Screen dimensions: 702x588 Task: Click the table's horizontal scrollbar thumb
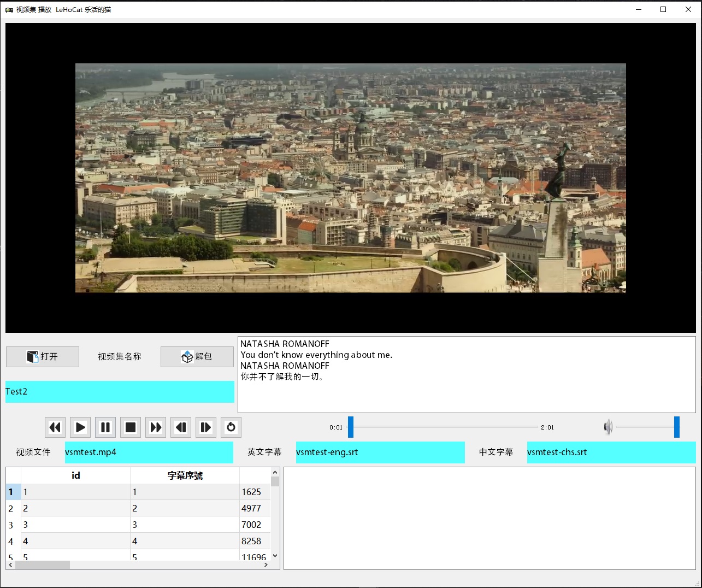(43, 565)
